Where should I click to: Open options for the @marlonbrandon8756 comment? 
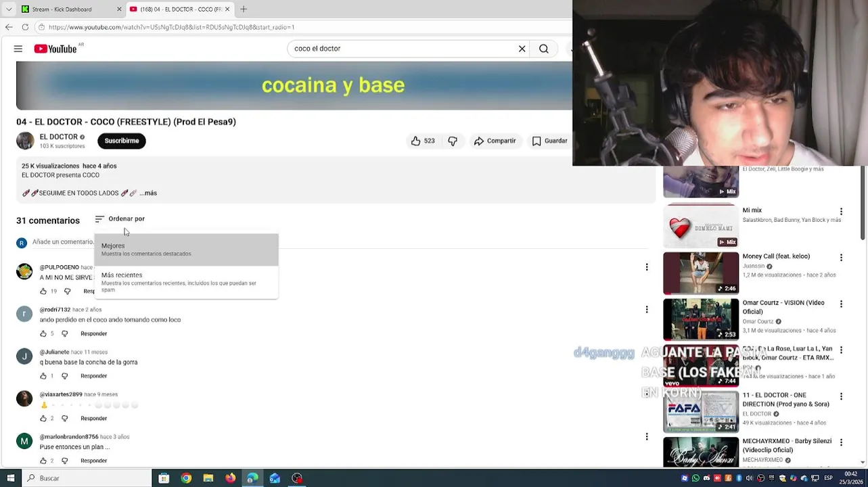tap(647, 437)
